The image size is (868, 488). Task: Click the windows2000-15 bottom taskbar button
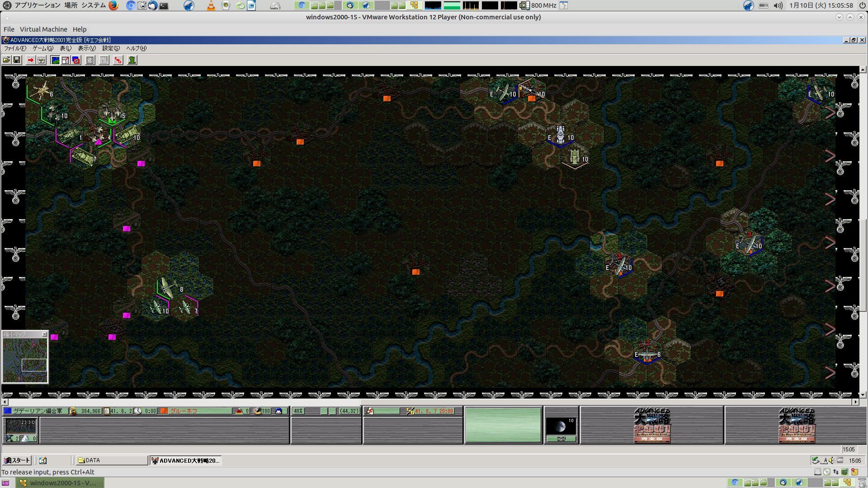(x=60, y=483)
